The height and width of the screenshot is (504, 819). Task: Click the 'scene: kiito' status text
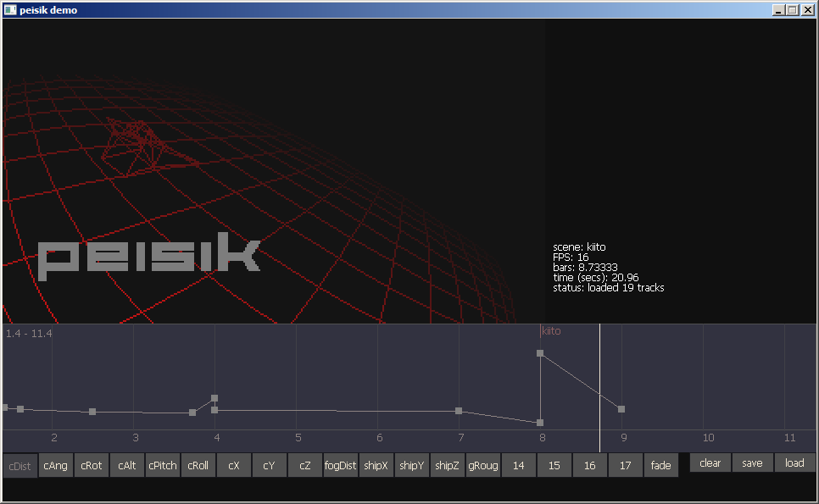(579, 247)
